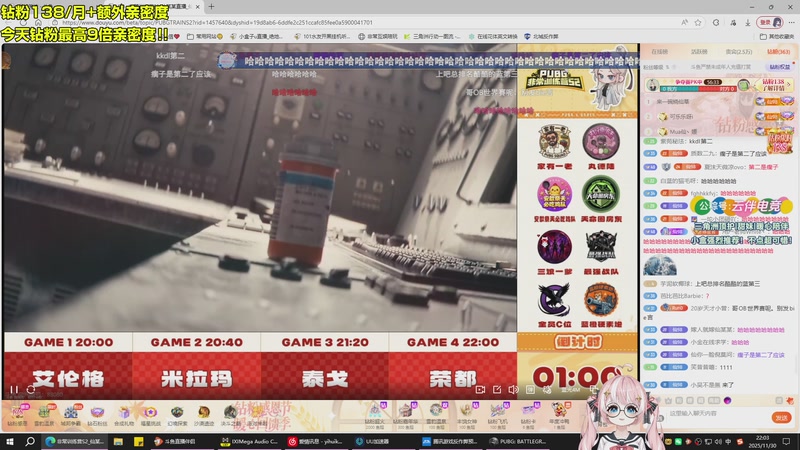This screenshot has width=800, height=450.
Task: Open browser settings ellipsis menu
Action: [791, 22]
